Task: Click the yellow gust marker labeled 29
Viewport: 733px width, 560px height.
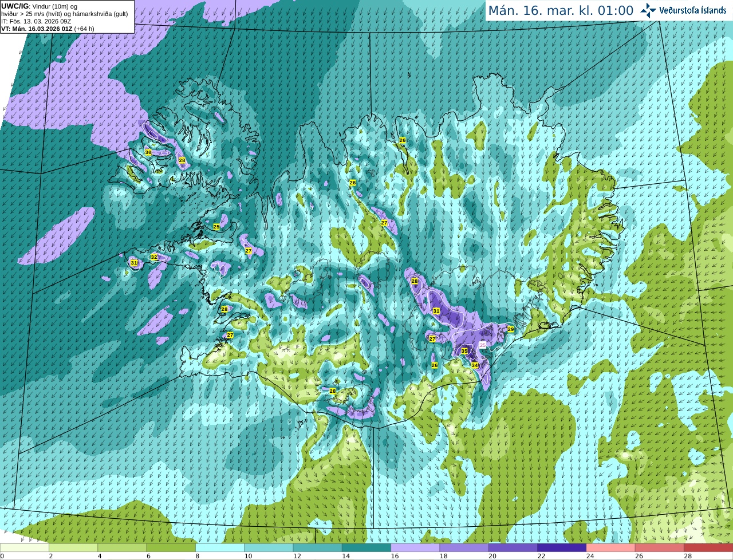Action: tap(511, 329)
